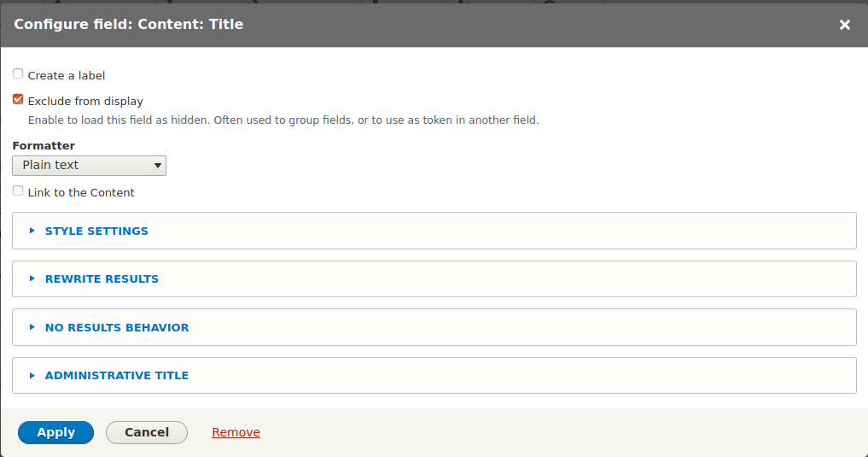
Task: Click the 'Configure field: Content: Title' dialog title
Action: 129,25
